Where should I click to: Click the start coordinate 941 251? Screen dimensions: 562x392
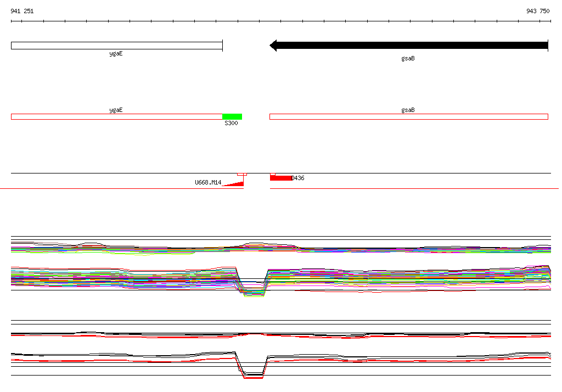[22, 11]
